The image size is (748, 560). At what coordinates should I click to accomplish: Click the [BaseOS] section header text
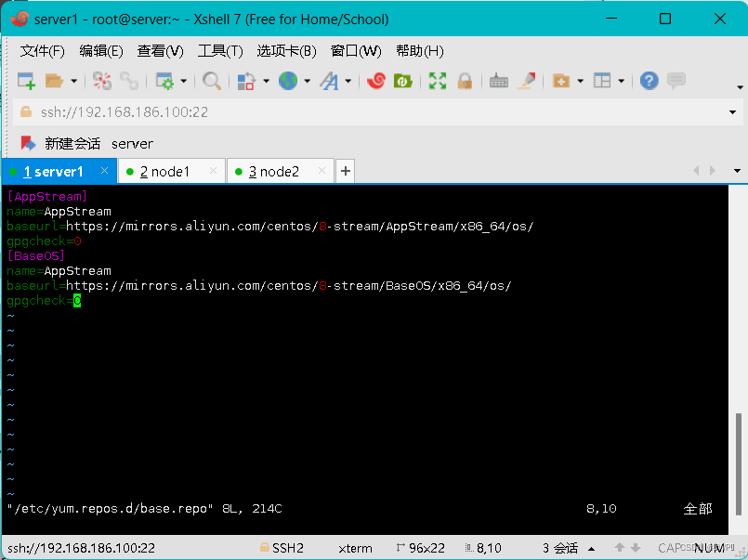(36, 256)
